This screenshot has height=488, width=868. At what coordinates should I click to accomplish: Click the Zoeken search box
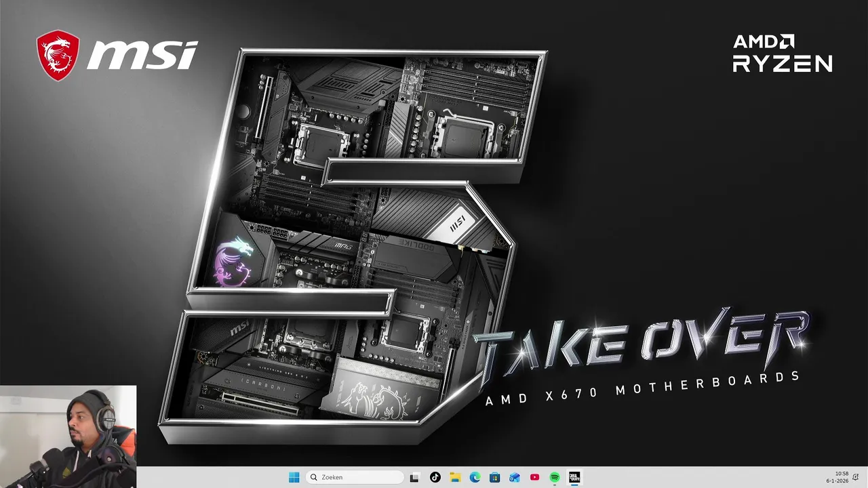(355, 477)
